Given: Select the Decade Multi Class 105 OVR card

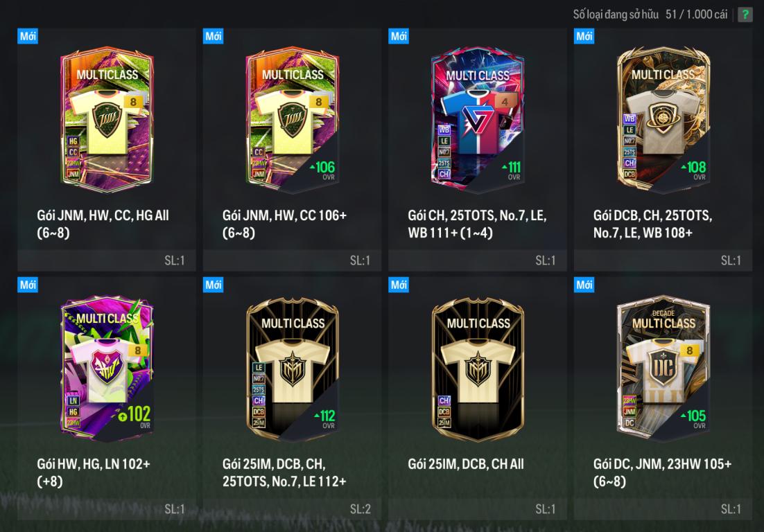Looking at the screenshot, I should click(x=663, y=369).
